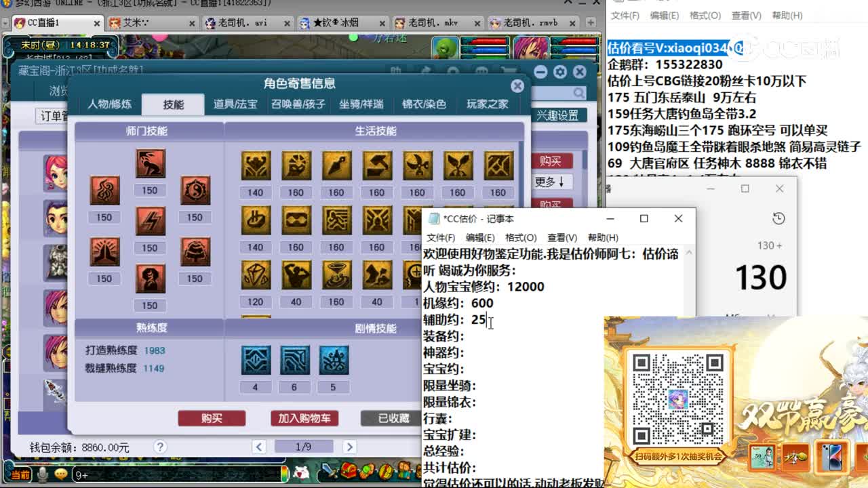Click the green-haired pet portrait at top
This screenshot has width=868, height=488.
[x=446, y=48]
